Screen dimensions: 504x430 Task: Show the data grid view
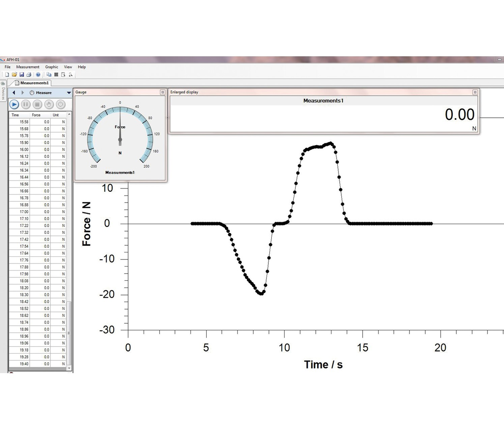point(56,74)
